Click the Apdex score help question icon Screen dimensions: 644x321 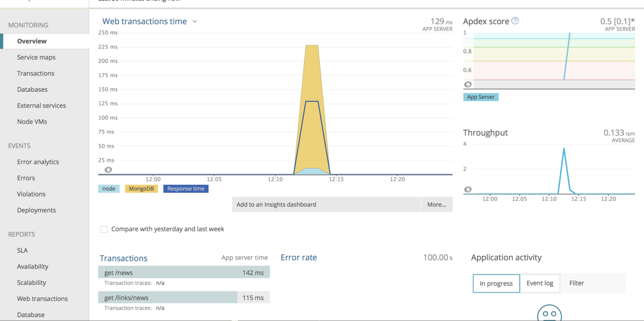515,21
